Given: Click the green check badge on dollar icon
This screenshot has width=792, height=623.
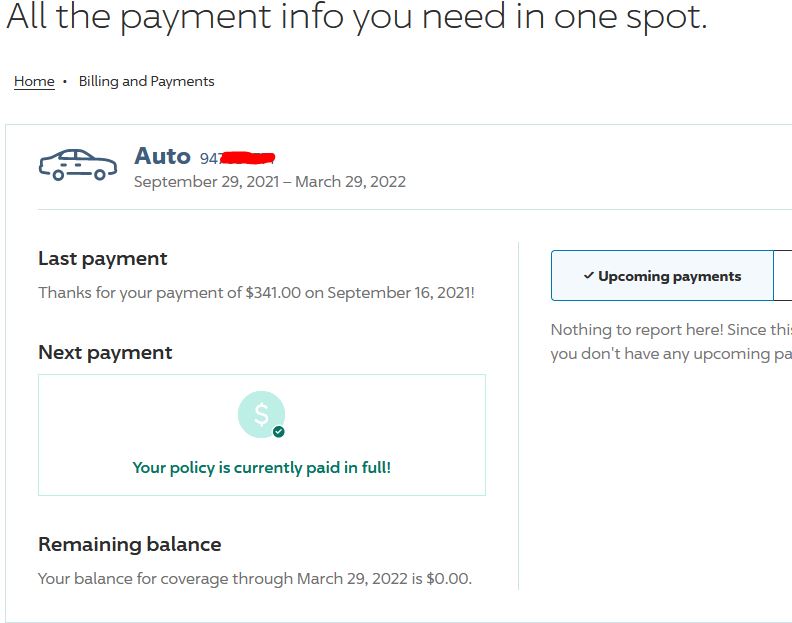Looking at the screenshot, I should click(278, 432).
